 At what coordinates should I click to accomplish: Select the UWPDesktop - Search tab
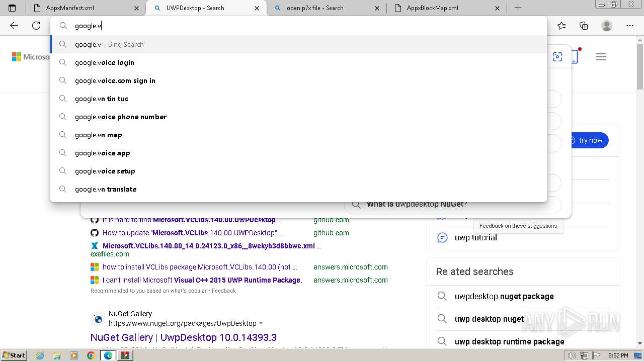(206, 8)
